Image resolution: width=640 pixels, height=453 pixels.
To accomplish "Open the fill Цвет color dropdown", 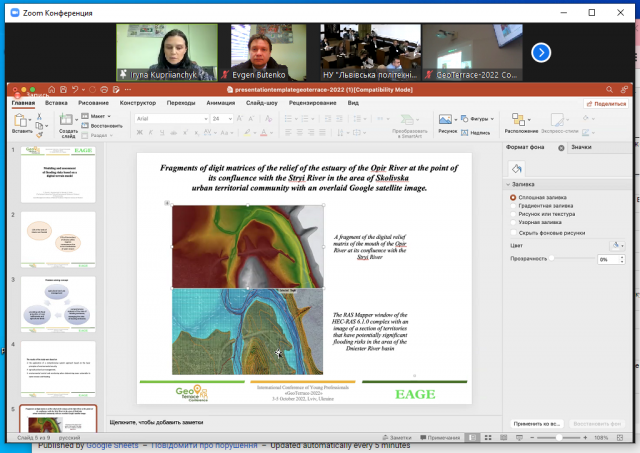I will point(616,244).
